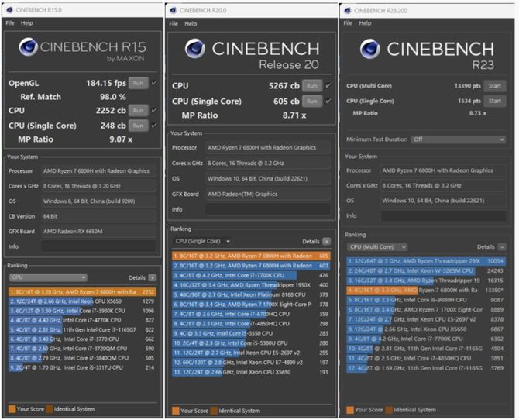The height and width of the screenshot is (420, 519).
Task: Select R23 ranking row Core i7-4850HQ 3891
Action: 426,358
